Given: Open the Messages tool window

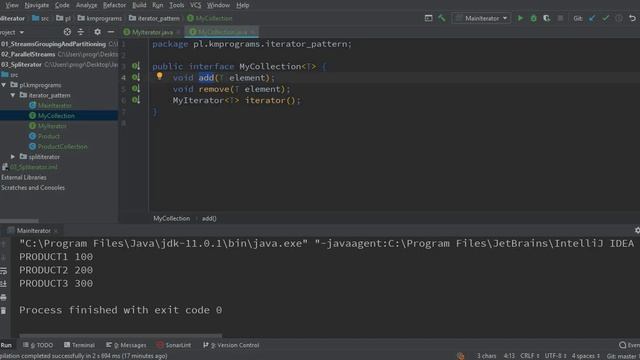Looking at the screenshot, I should [126, 345].
